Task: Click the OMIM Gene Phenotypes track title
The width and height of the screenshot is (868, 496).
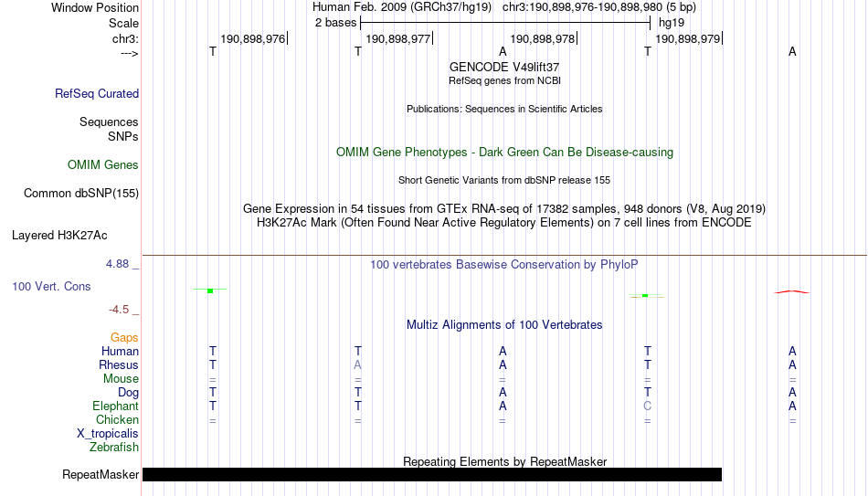Action: click(504, 153)
